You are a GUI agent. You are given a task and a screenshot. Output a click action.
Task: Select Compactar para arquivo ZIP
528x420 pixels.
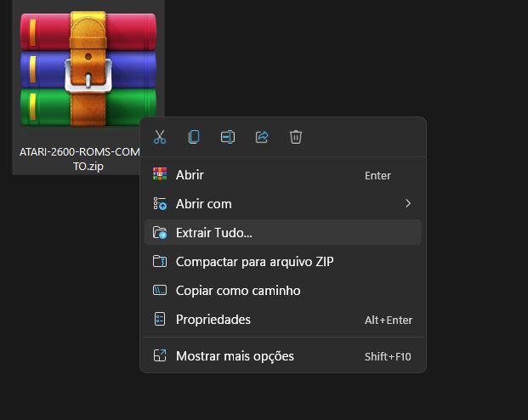pyautogui.click(x=283, y=262)
